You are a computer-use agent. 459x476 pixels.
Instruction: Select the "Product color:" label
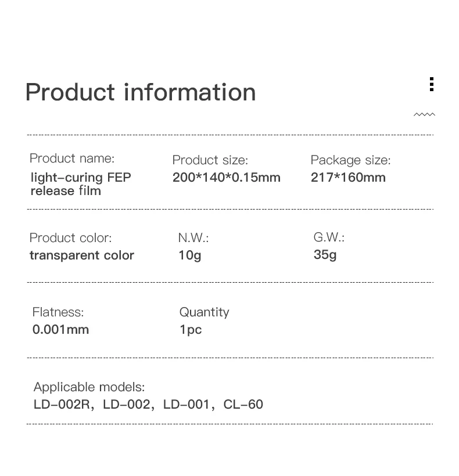[x=70, y=238]
